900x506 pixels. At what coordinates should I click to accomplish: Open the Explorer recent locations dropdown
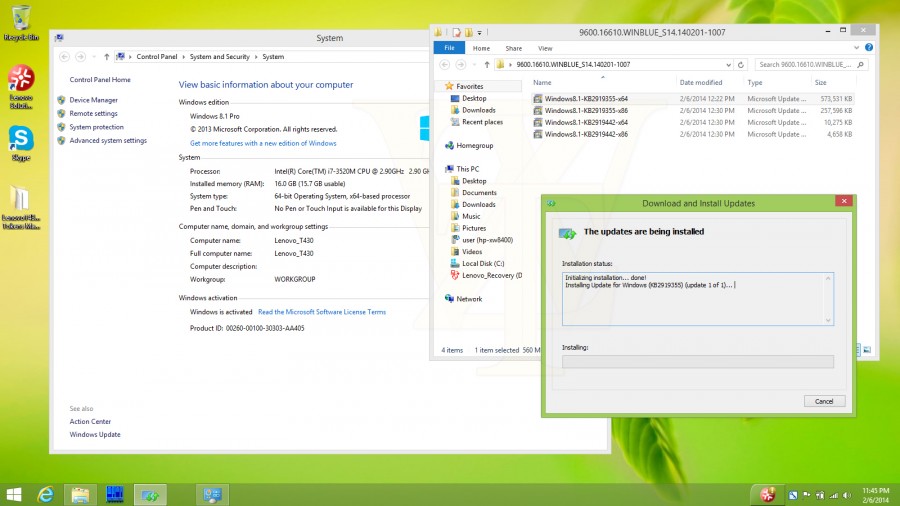pyautogui.click(x=474, y=65)
